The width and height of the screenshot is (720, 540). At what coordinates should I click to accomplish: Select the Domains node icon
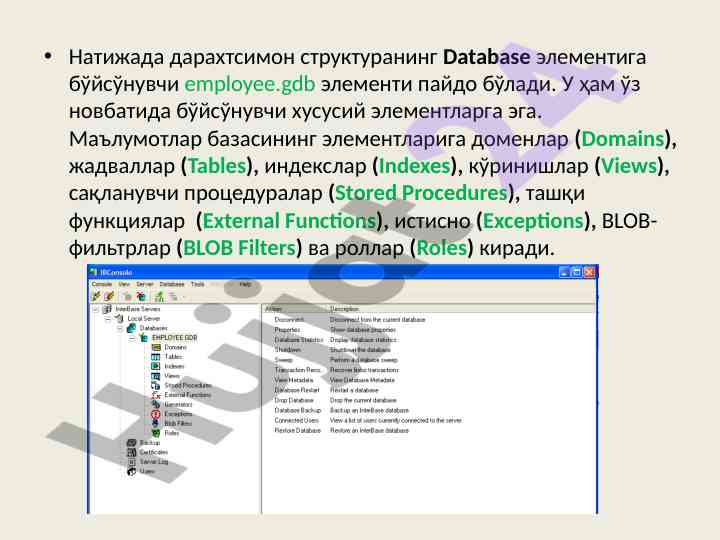point(156,347)
